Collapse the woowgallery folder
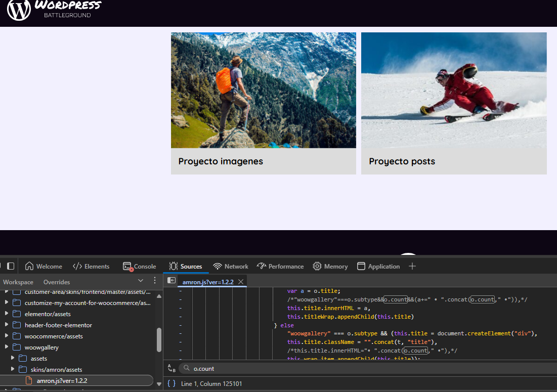 pos(6,347)
